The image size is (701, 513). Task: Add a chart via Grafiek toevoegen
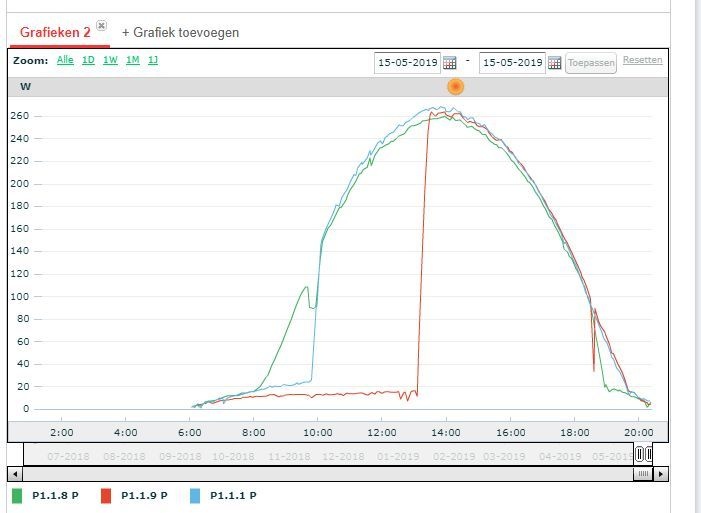(x=181, y=33)
